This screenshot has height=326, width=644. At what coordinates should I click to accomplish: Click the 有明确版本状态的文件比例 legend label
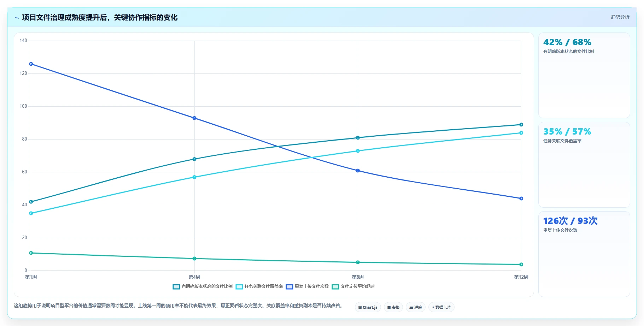pos(207,286)
